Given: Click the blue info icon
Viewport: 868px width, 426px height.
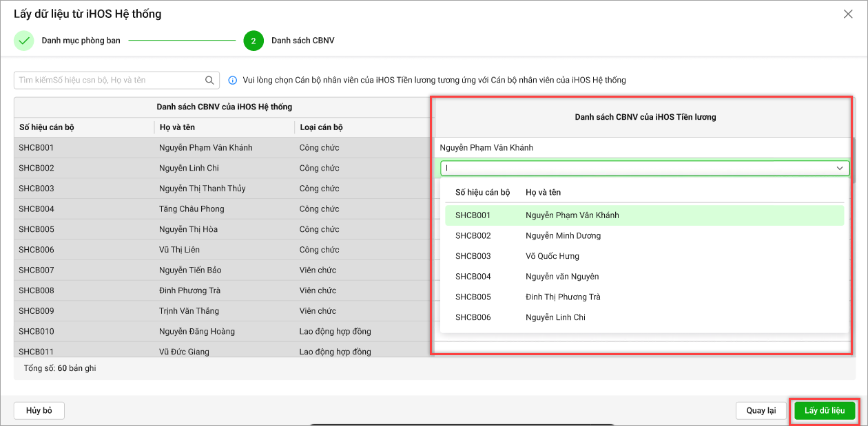Looking at the screenshot, I should [x=232, y=81].
